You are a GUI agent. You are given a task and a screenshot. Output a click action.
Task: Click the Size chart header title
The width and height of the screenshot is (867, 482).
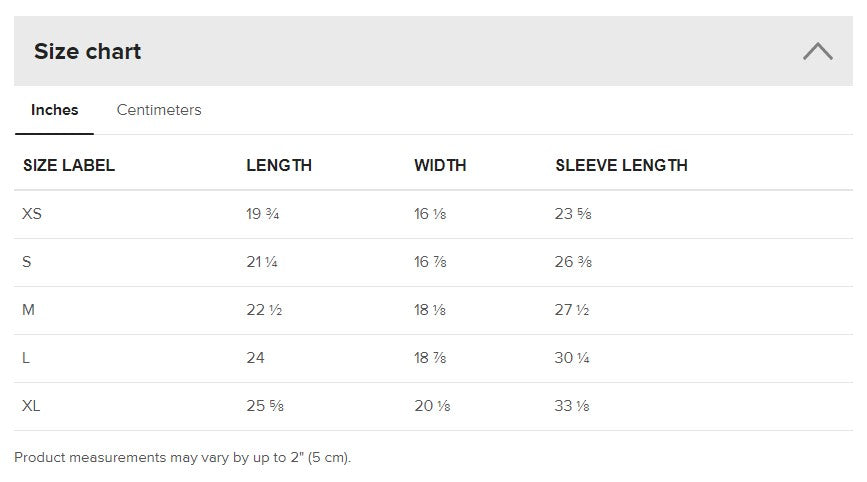click(87, 51)
